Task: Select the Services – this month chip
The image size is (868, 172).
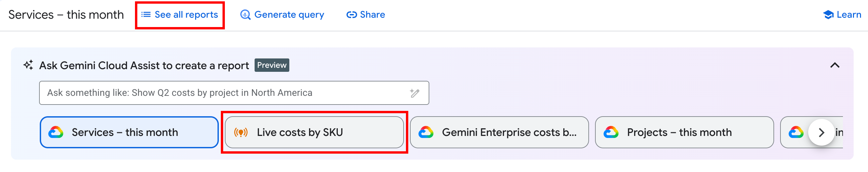Action: (x=129, y=132)
